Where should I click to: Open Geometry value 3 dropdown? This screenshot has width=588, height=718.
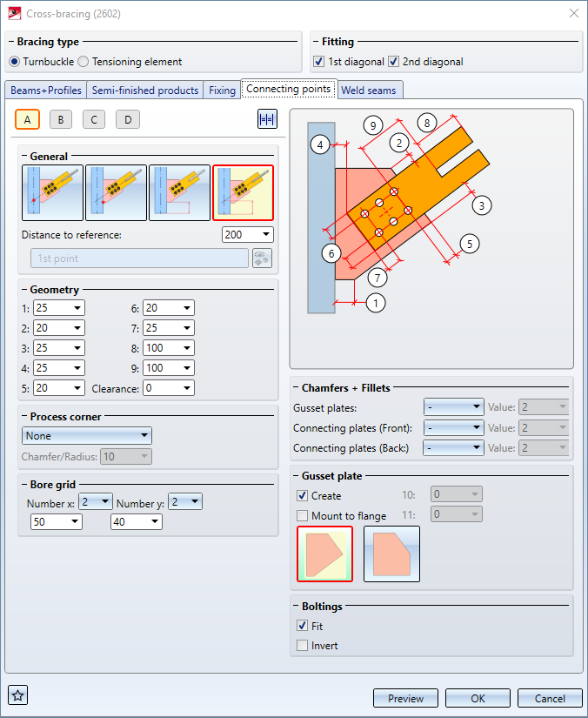59,348
